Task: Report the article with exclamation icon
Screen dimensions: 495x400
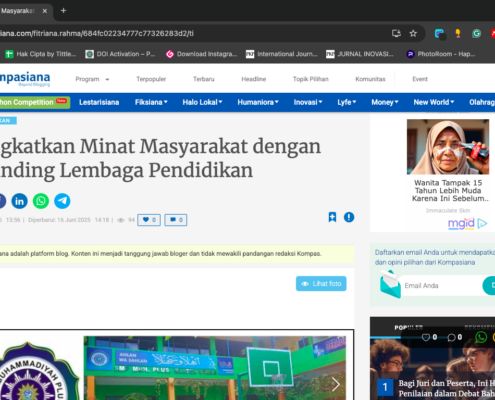Action: (x=349, y=217)
